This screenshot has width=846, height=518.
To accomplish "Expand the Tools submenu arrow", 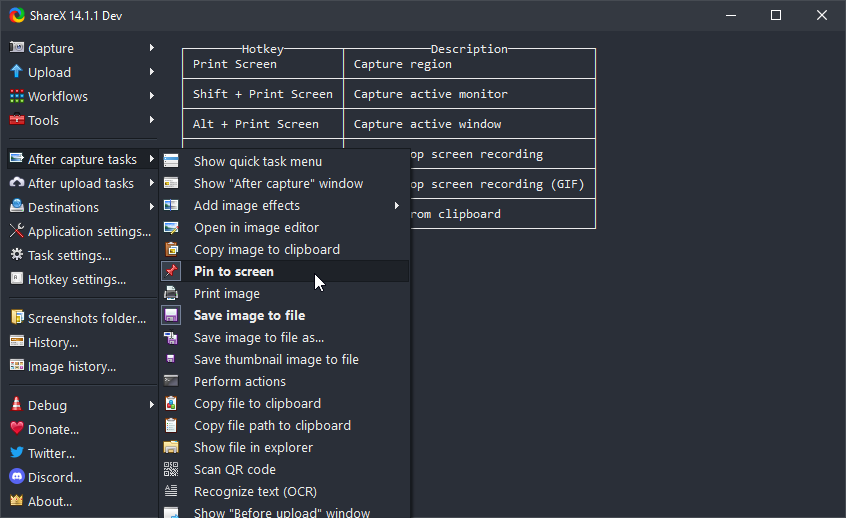I will pyautogui.click(x=152, y=119).
